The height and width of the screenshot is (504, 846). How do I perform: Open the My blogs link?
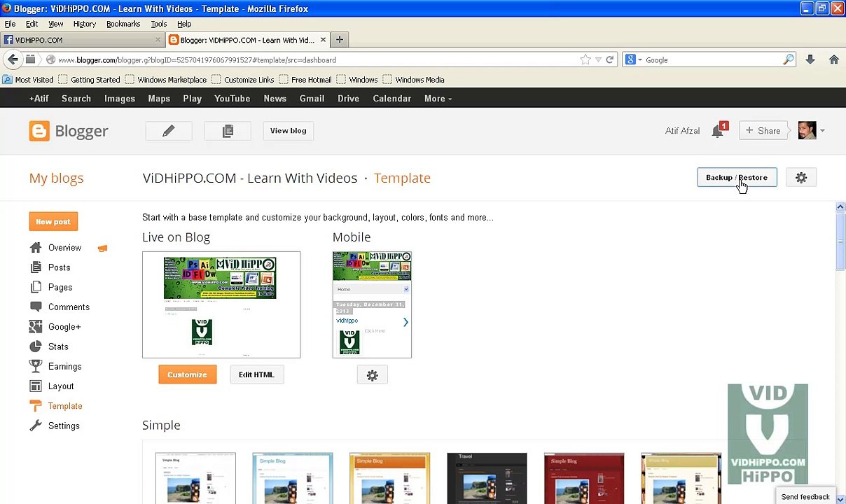click(56, 178)
